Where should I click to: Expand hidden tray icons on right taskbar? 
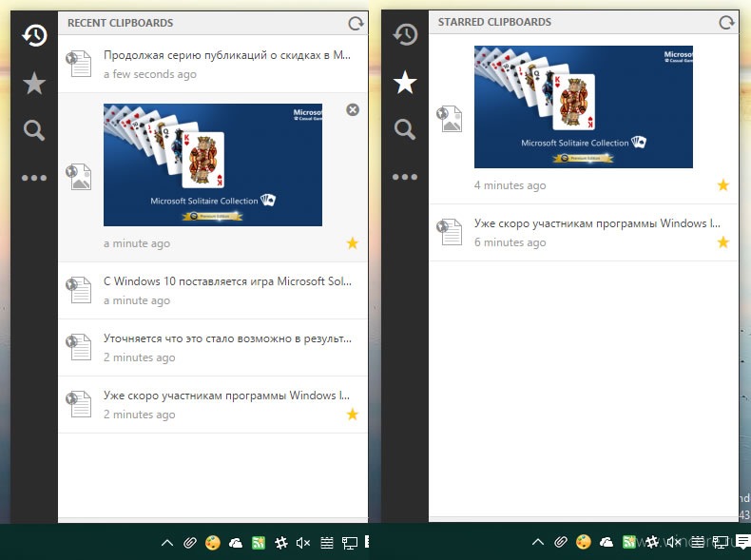(538, 542)
